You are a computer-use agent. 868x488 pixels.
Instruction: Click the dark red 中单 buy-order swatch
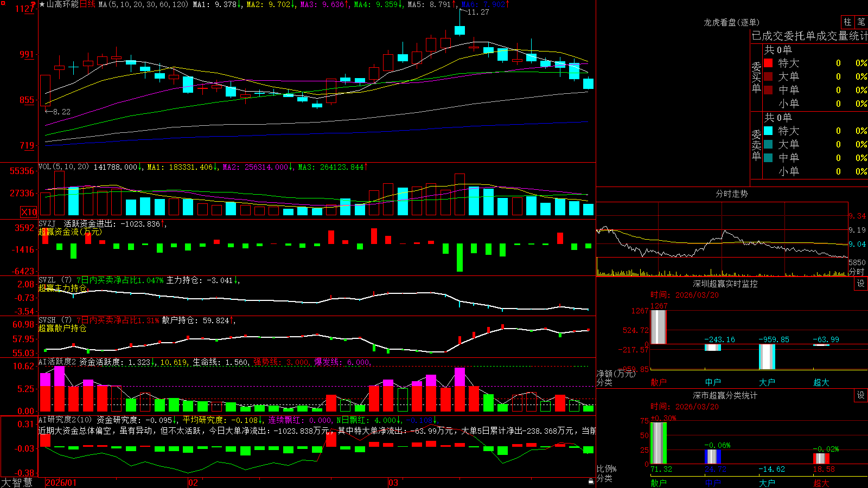point(768,90)
